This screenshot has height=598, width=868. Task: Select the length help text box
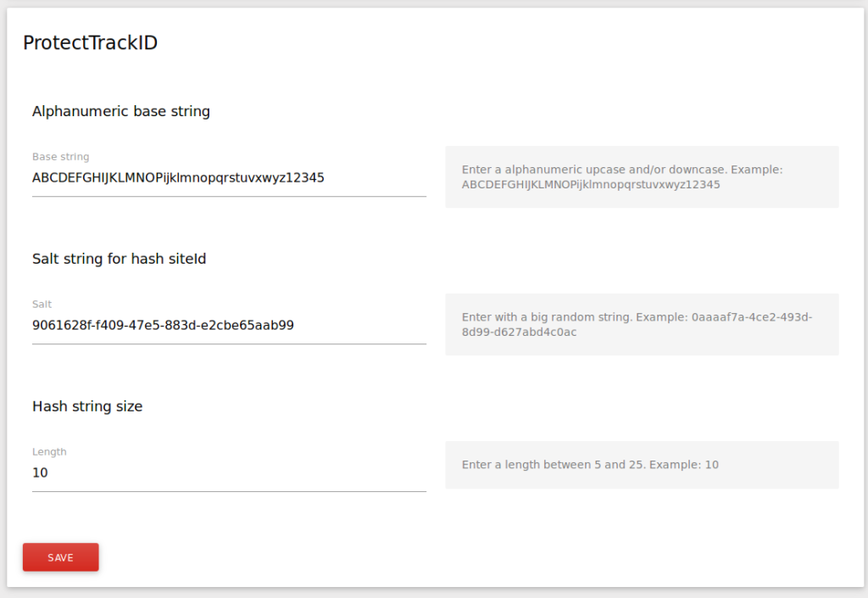pyautogui.click(x=642, y=465)
